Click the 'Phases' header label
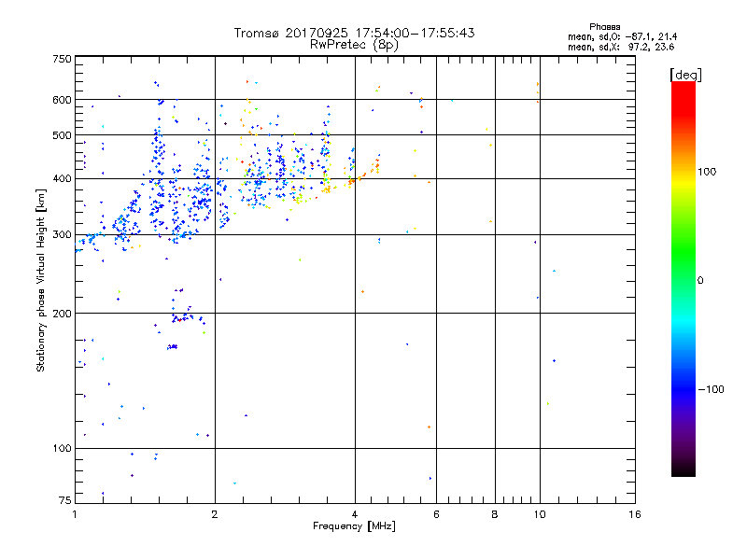Image resolution: width=747 pixels, height=560 pixels. (604, 27)
